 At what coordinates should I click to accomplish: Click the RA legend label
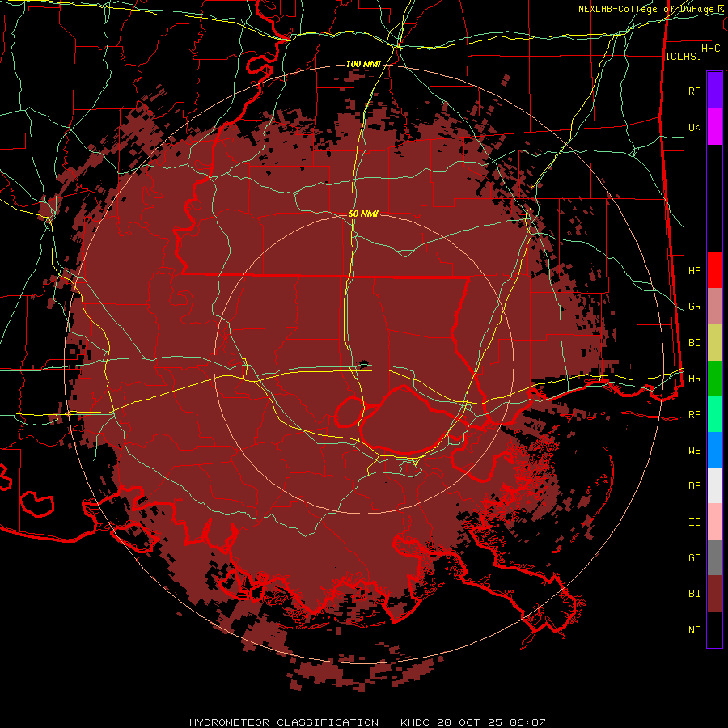click(694, 415)
